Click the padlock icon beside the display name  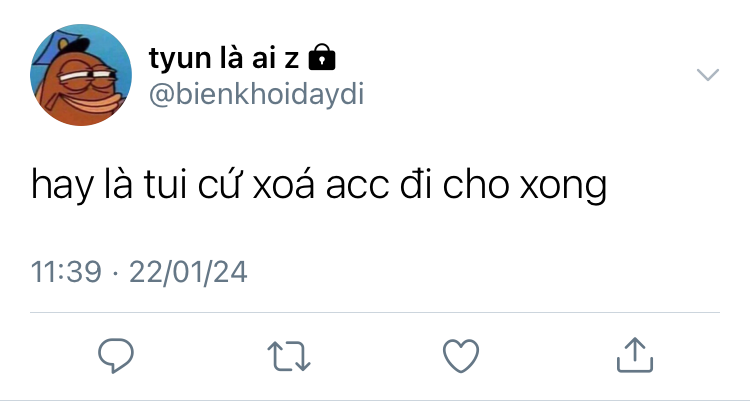322,57
